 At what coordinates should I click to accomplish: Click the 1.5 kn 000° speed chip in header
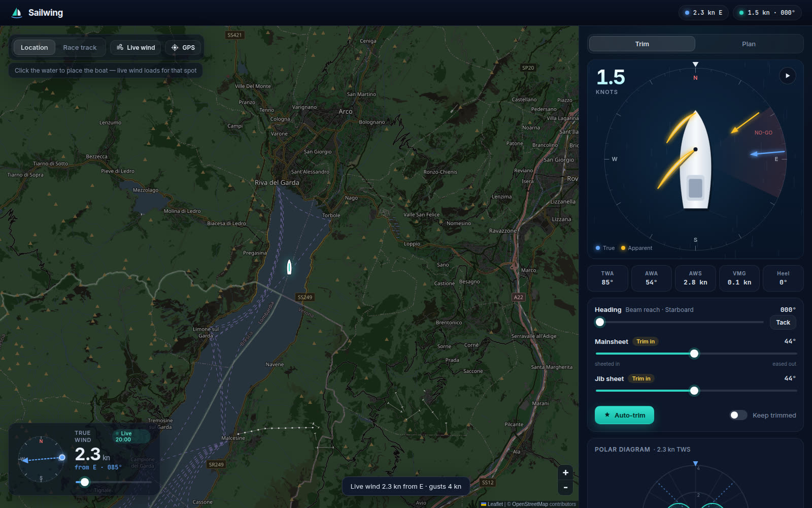[767, 13]
